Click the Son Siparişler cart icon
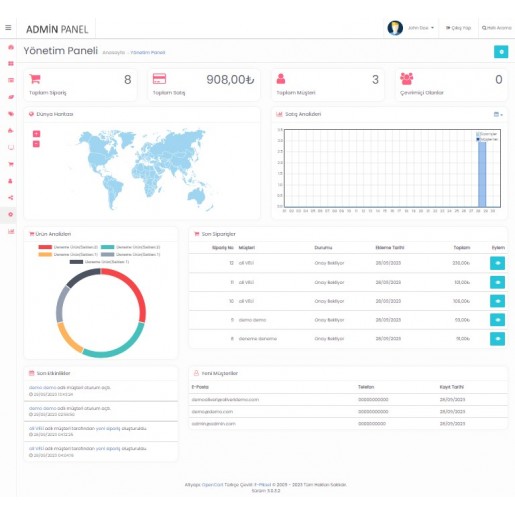The image size is (515, 515). pyautogui.click(x=197, y=234)
